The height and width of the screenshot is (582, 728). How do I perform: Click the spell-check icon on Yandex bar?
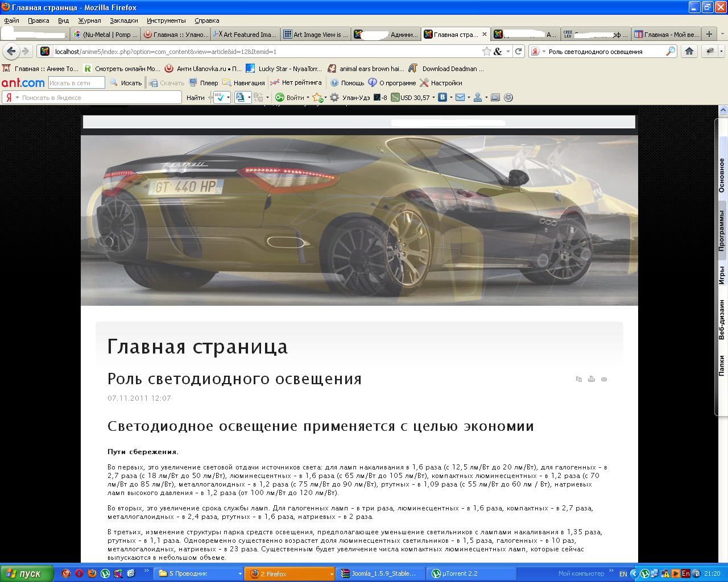[220, 98]
